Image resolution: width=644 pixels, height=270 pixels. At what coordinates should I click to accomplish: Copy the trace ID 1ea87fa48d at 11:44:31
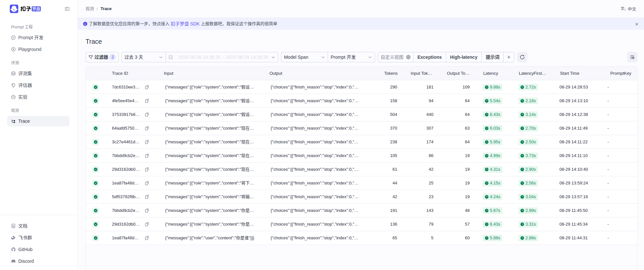coord(147,238)
